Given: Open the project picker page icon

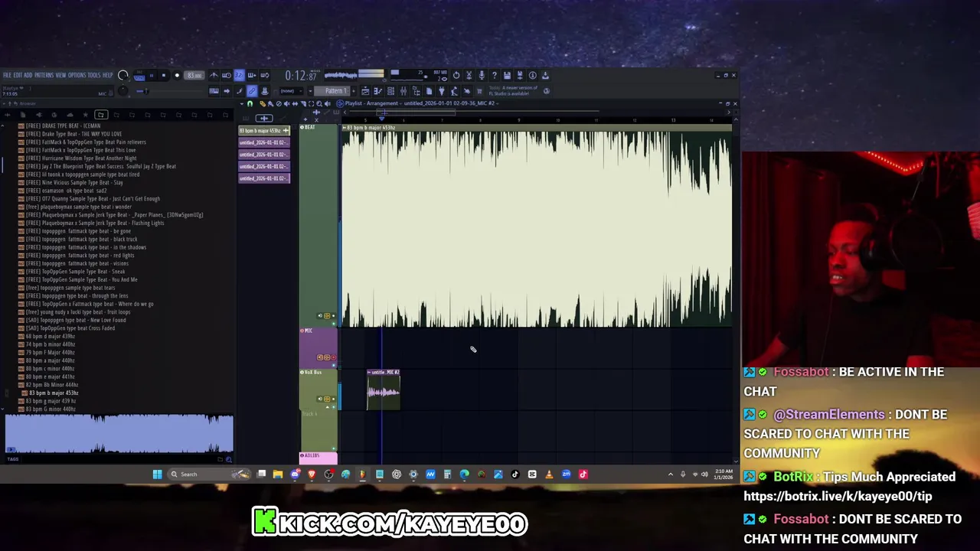Looking at the screenshot, I should tap(429, 90).
